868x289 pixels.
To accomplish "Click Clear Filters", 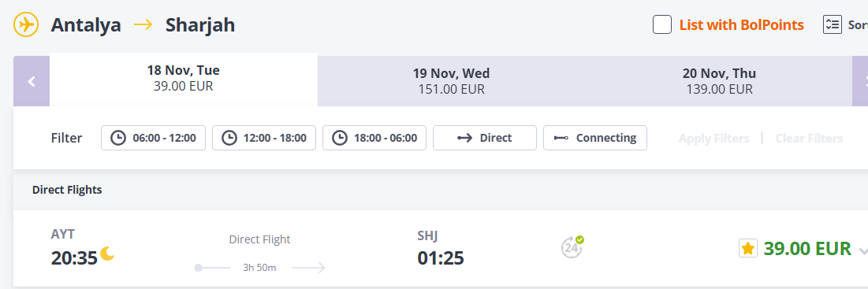I will coord(809,138).
